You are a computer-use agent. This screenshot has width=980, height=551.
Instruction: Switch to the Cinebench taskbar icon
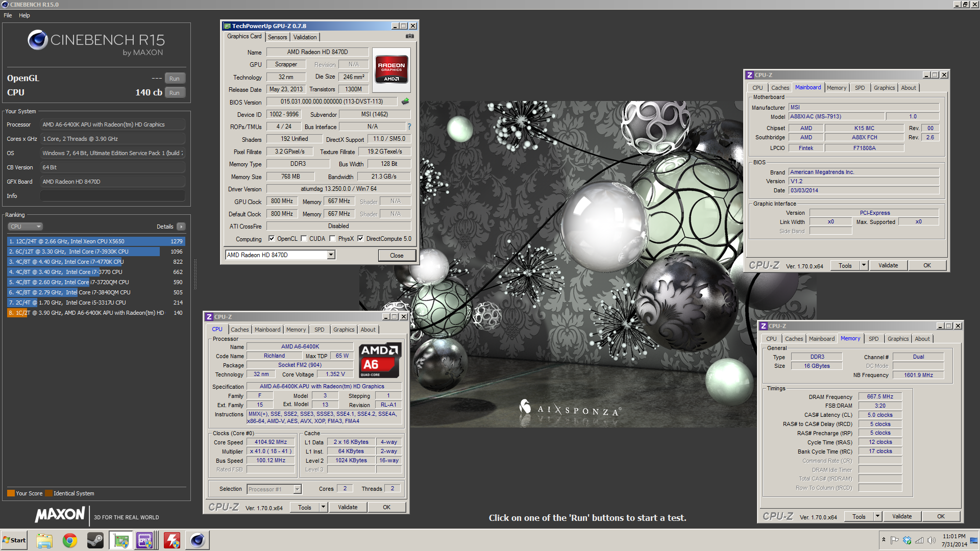(198, 540)
